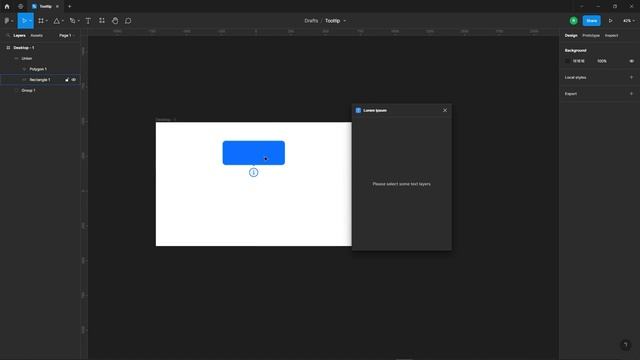Open the Figma home screen
The height and width of the screenshot is (360, 640).
7,7
